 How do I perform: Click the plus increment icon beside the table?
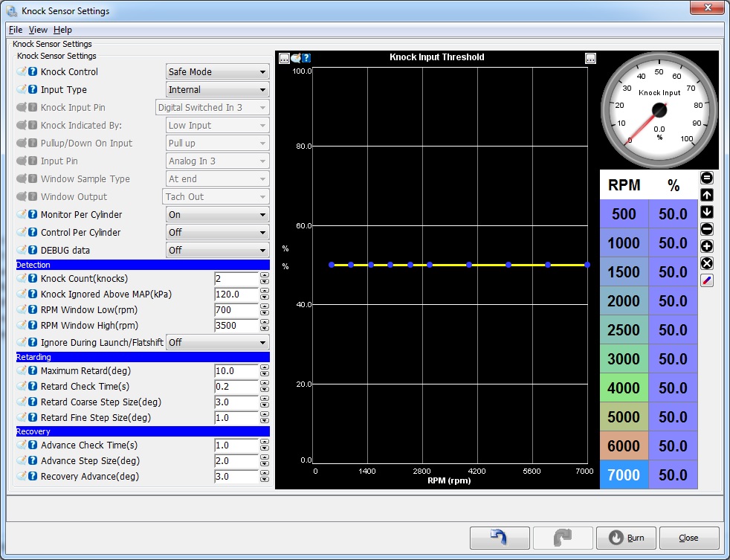[707, 246]
